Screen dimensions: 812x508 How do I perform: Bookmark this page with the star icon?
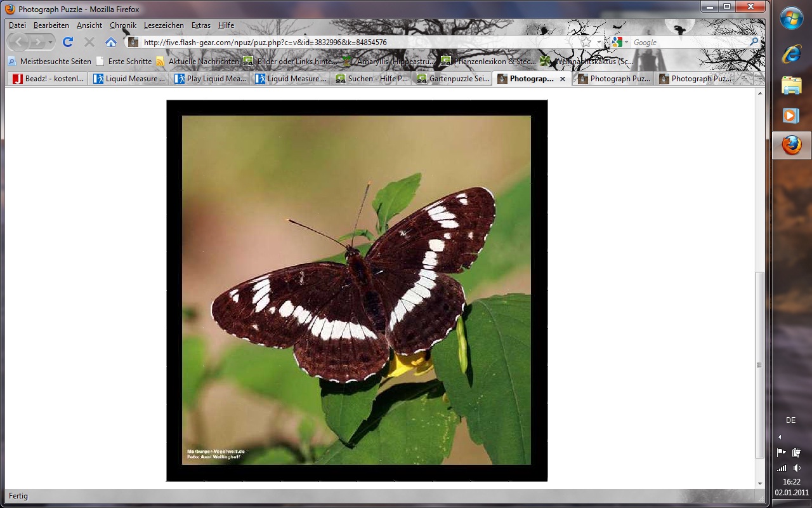[x=587, y=43]
